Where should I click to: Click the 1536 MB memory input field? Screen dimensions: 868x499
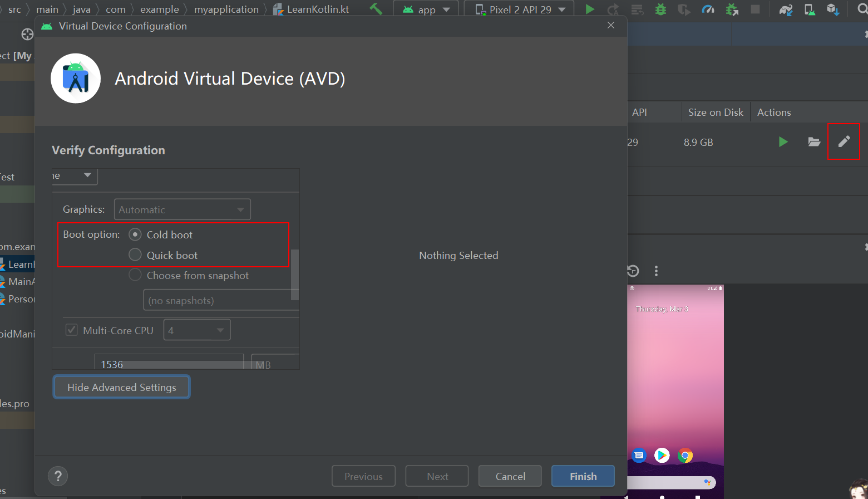[169, 364]
